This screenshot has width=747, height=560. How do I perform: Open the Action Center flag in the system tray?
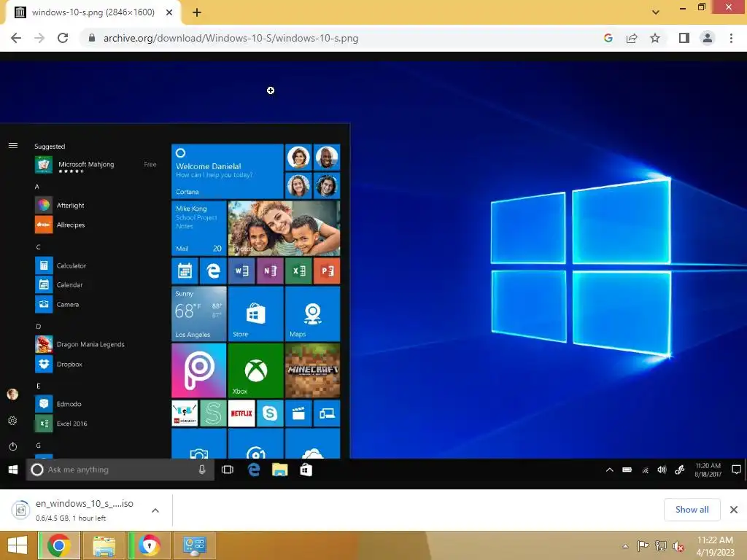coord(643,545)
